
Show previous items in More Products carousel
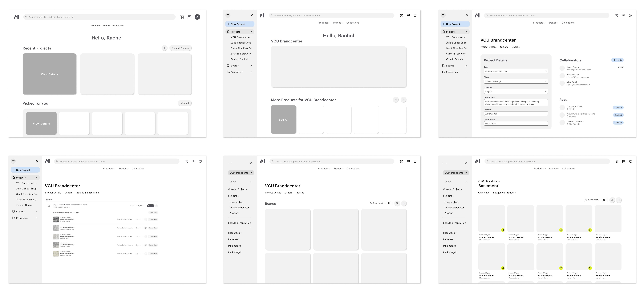[x=396, y=100]
